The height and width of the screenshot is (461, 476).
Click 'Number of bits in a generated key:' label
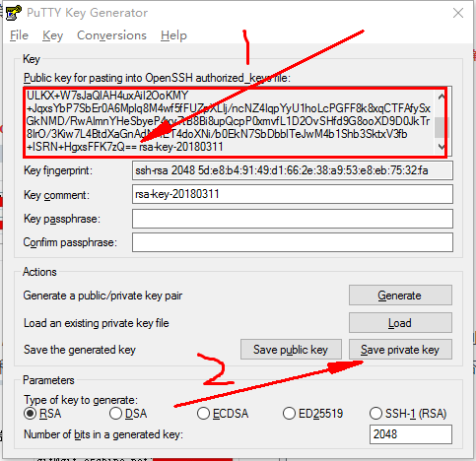[103, 434]
